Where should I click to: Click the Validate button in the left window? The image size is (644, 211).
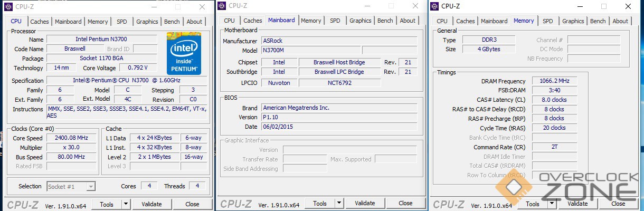(152, 204)
